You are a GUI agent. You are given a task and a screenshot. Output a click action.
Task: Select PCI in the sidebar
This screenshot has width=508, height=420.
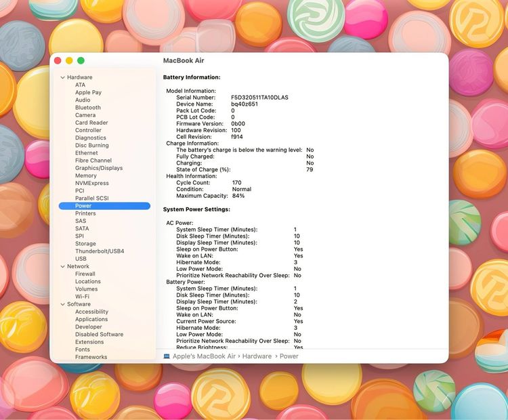click(x=80, y=191)
